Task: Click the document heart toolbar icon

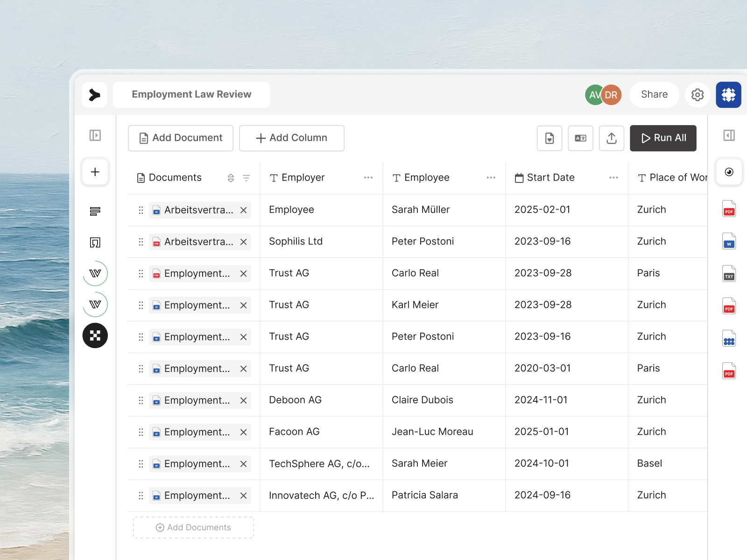Action: [550, 138]
